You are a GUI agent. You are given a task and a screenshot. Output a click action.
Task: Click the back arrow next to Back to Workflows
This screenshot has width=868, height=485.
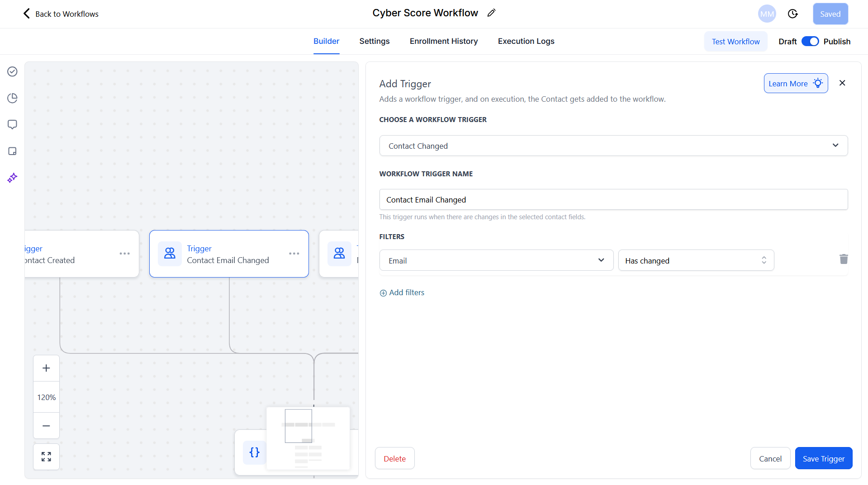click(x=27, y=14)
